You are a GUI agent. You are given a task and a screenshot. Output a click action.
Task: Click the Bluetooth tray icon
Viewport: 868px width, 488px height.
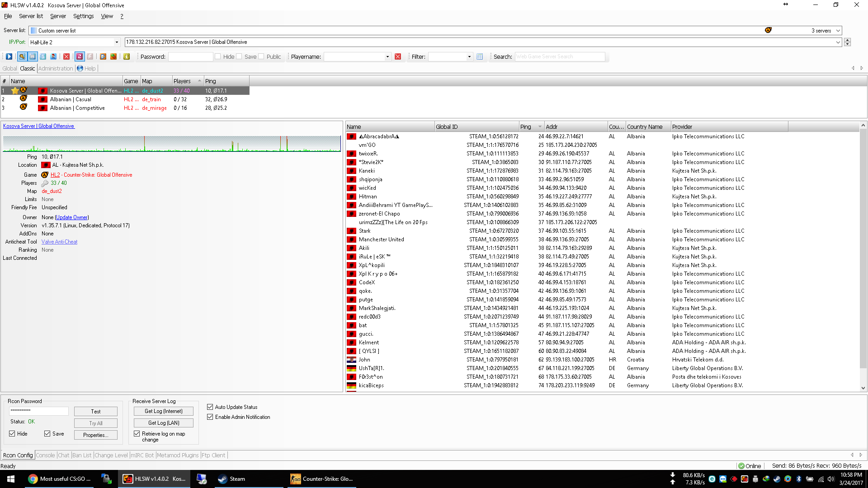(x=799, y=479)
